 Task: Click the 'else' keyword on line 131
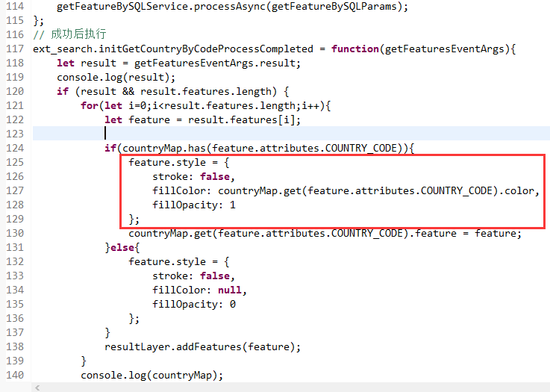122,247
